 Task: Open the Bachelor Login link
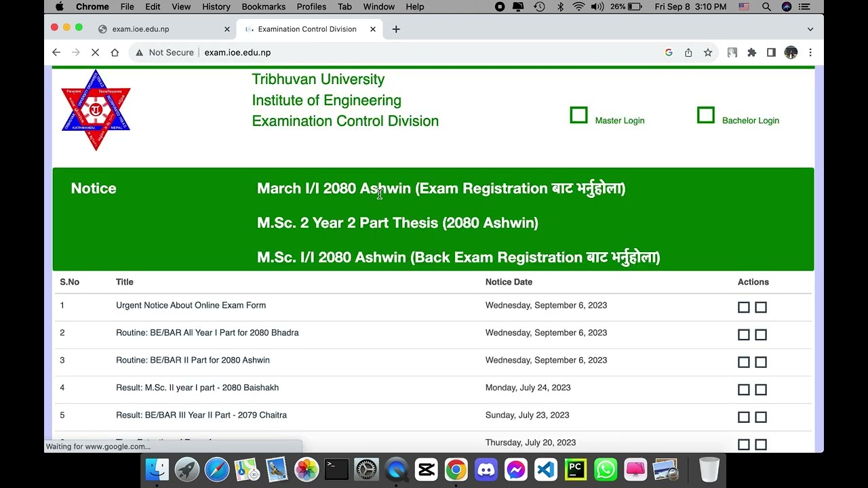click(751, 121)
